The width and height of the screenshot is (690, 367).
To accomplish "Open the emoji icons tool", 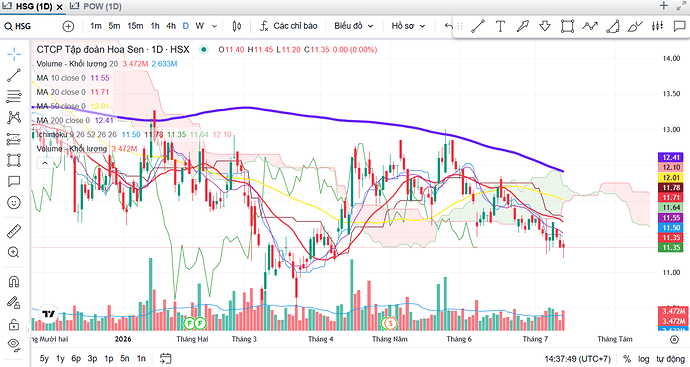I will coord(14,203).
